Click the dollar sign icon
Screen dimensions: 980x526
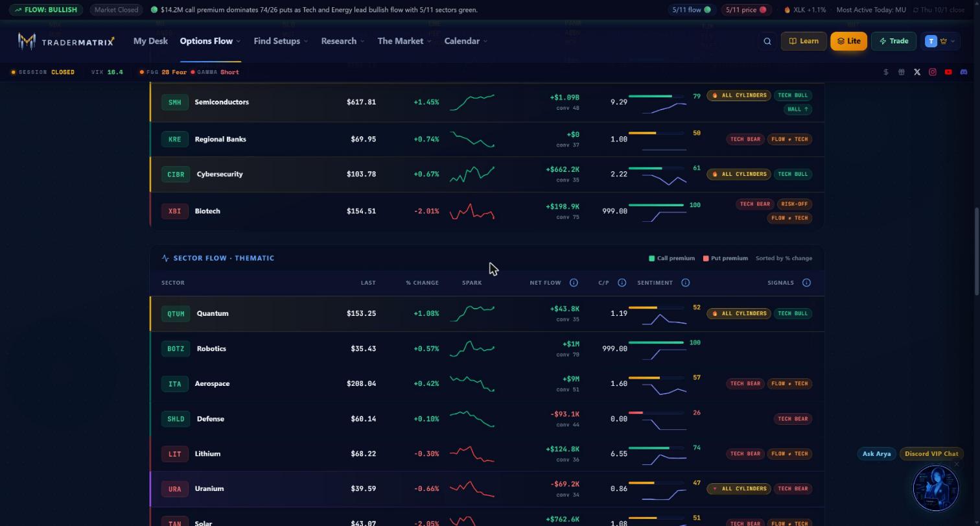[x=886, y=72]
